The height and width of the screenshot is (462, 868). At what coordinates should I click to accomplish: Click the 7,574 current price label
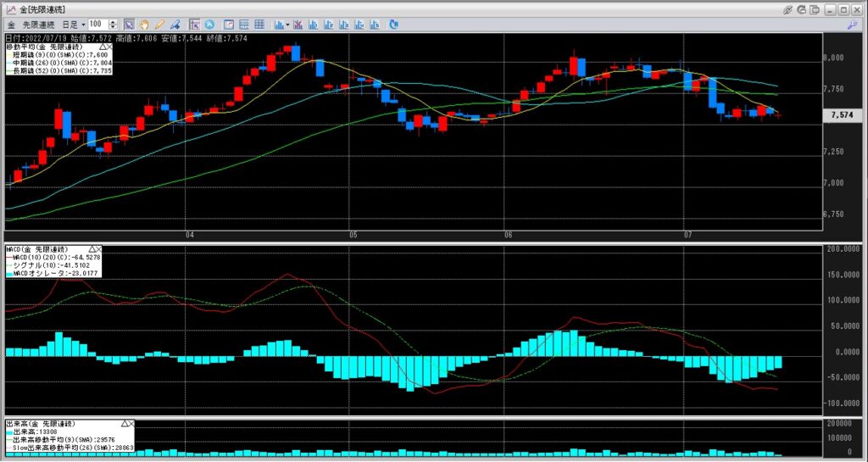click(x=841, y=114)
